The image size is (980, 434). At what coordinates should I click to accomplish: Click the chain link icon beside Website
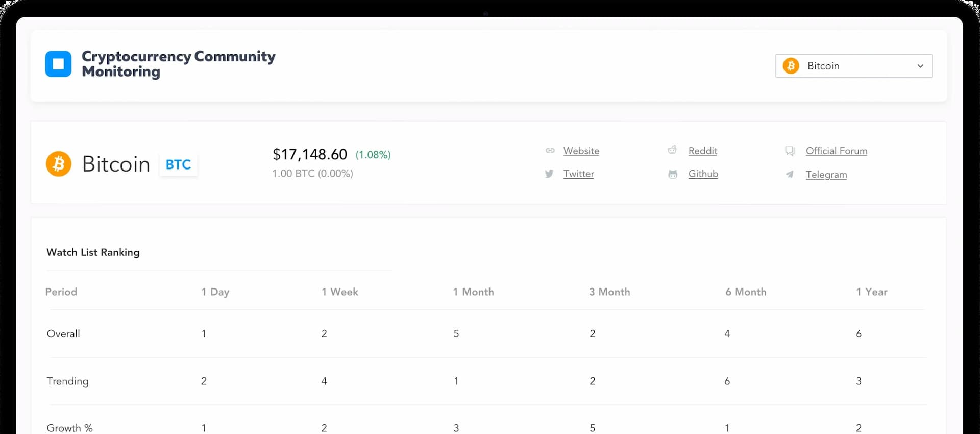pyautogui.click(x=550, y=151)
